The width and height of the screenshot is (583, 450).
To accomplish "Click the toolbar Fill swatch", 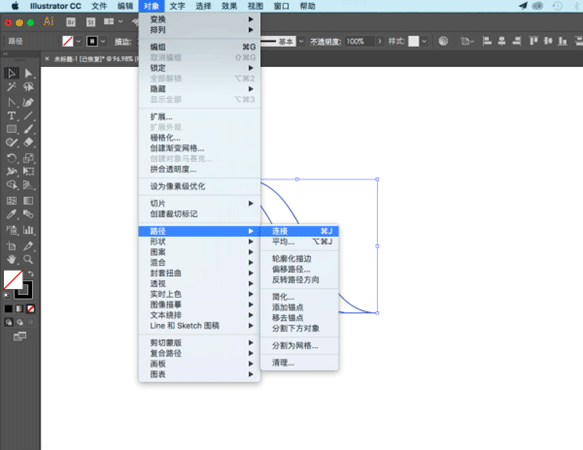I will [x=13, y=280].
